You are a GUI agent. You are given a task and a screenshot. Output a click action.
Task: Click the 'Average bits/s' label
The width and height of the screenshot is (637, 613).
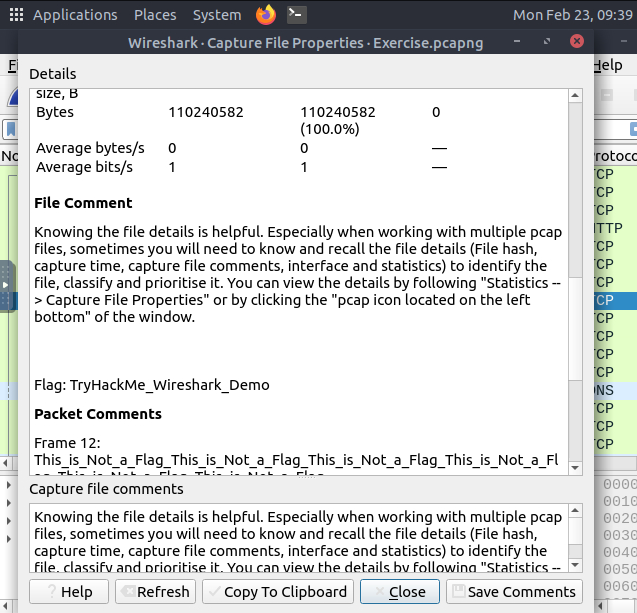(x=84, y=167)
